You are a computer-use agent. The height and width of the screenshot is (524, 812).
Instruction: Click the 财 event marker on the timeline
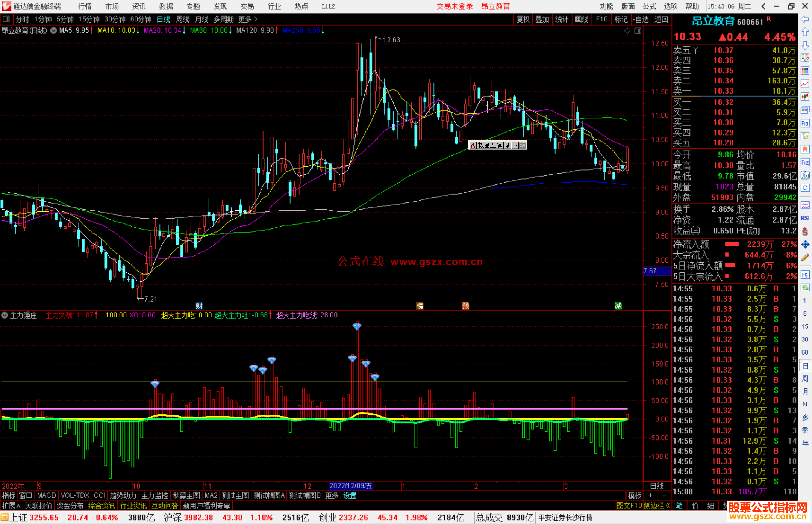click(x=199, y=306)
